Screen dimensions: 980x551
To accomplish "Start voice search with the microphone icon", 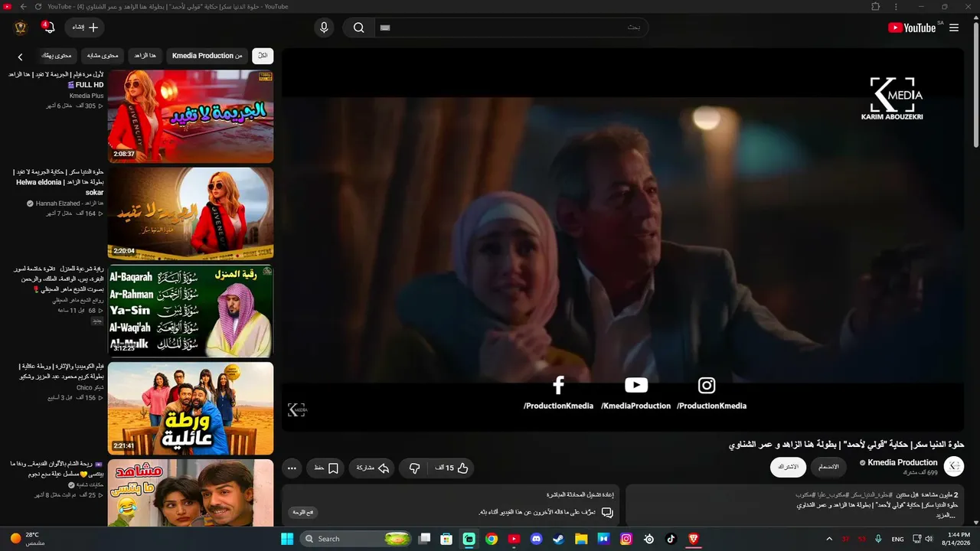I will [x=324, y=28].
